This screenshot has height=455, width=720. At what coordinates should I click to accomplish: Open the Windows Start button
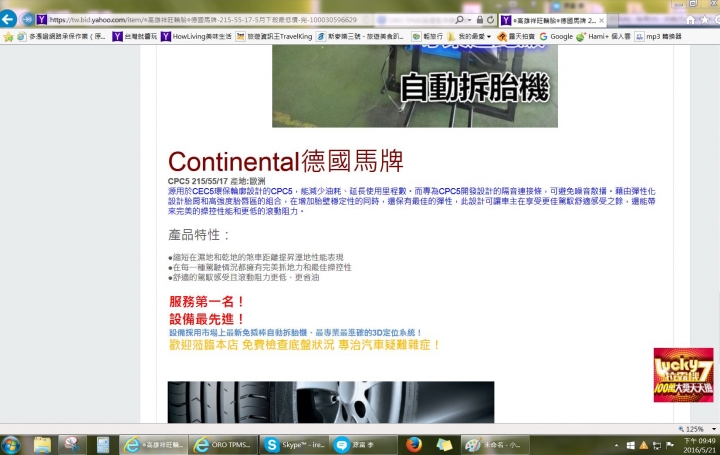(x=11, y=445)
